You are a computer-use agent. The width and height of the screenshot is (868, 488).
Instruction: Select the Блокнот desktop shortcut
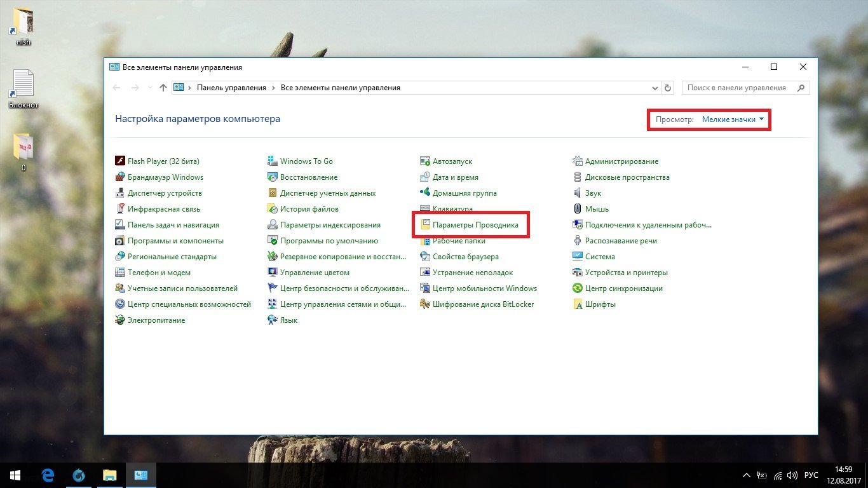point(24,90)
